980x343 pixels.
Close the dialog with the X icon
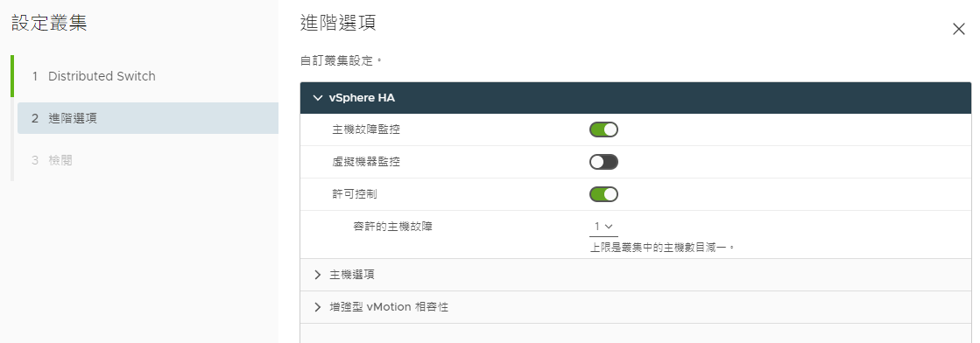click(x=959, y=29)
